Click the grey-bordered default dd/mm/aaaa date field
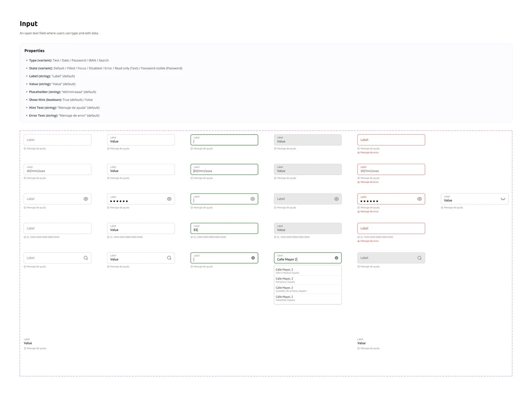Viewport: 532px width, 396px height. click(58, 169)
